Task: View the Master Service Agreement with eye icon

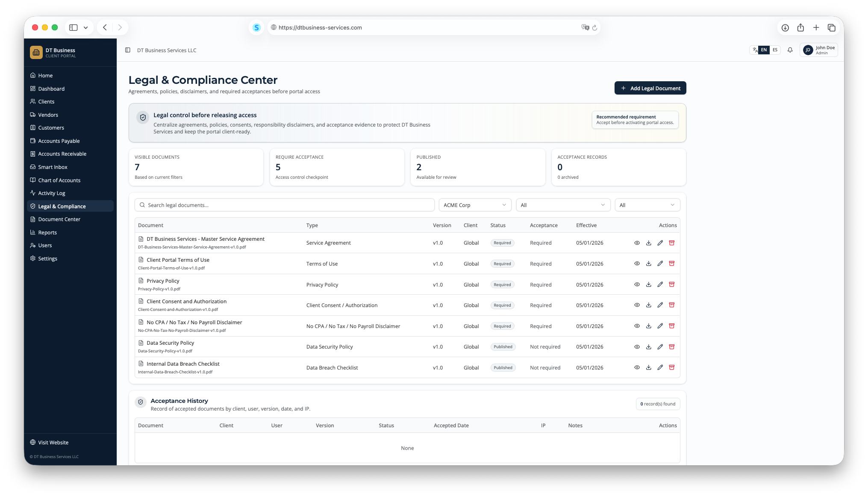Action: click(x=637, y=243)
